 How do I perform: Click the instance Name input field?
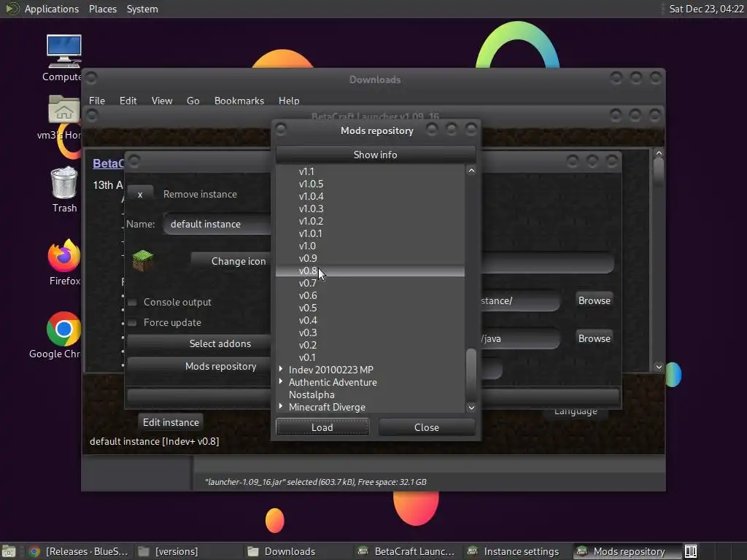(217, 224)
